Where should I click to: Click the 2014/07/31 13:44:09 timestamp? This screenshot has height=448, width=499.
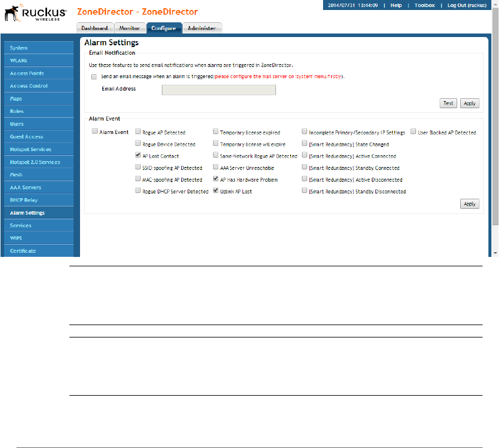coord(352,5)
